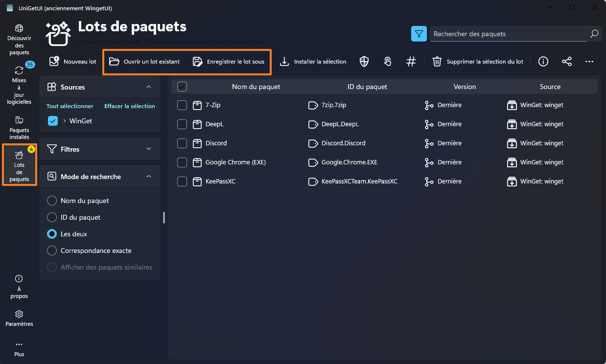Expand the Filtres section
Screen dimensions: 606x364
pyautogui.click(x=148, y=149)
